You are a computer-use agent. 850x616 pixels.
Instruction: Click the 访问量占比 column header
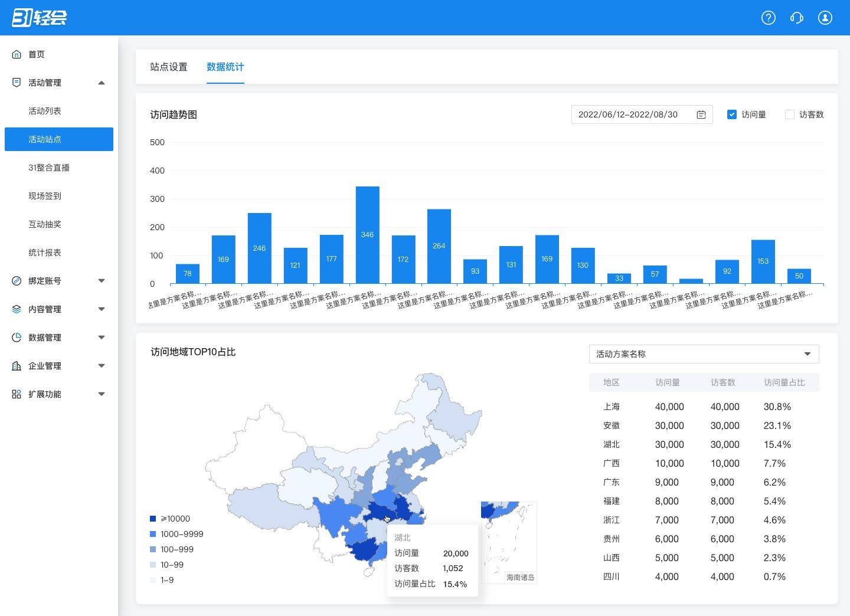pos(784,382)
